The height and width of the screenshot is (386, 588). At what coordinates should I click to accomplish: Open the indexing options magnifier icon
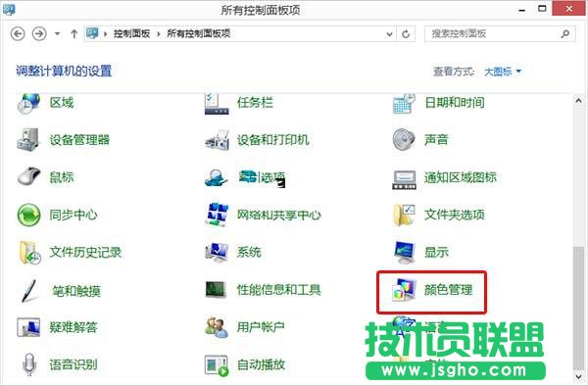216,177
